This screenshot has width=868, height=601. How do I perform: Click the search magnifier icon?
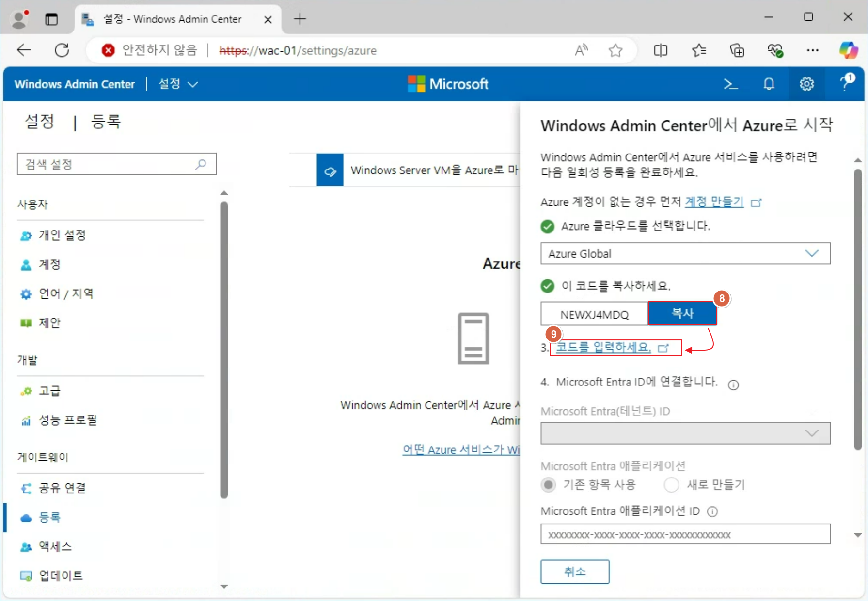point(201,164)
